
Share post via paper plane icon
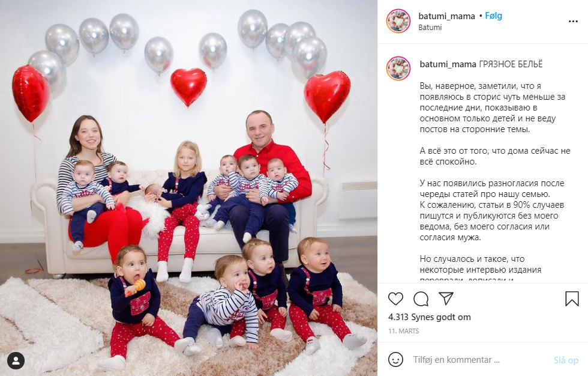[x=446, y=299]
